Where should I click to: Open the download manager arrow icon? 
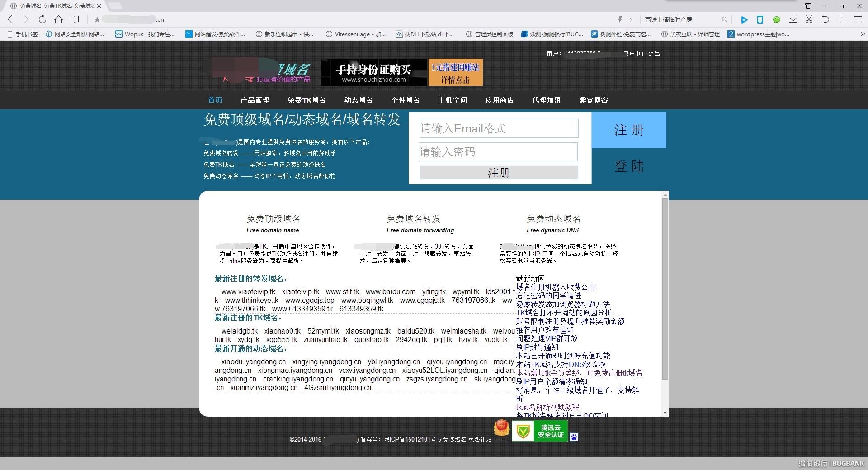pos(793,19)
